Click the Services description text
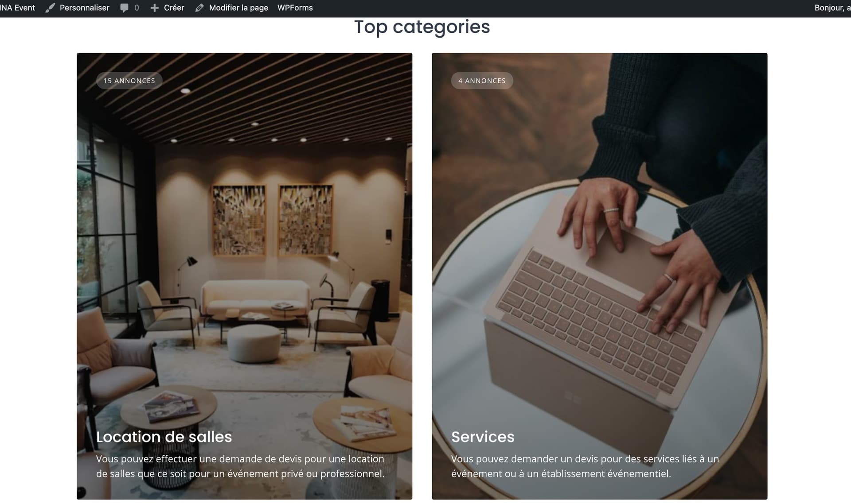Screen dimensions: 851x504 coord(585,466)
